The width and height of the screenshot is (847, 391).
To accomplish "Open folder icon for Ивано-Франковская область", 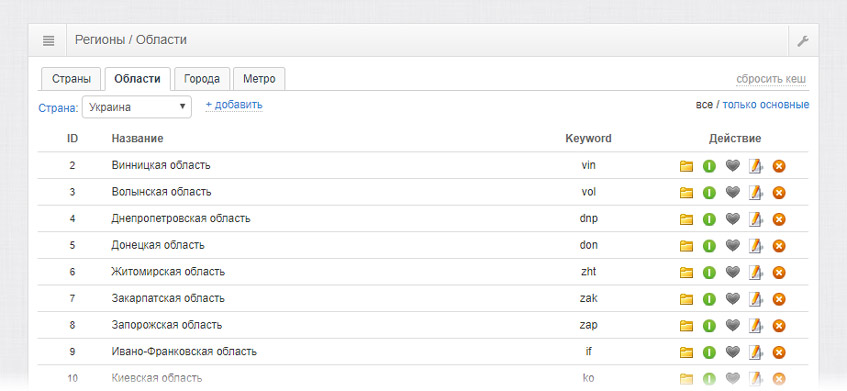I will pos(686,353).
